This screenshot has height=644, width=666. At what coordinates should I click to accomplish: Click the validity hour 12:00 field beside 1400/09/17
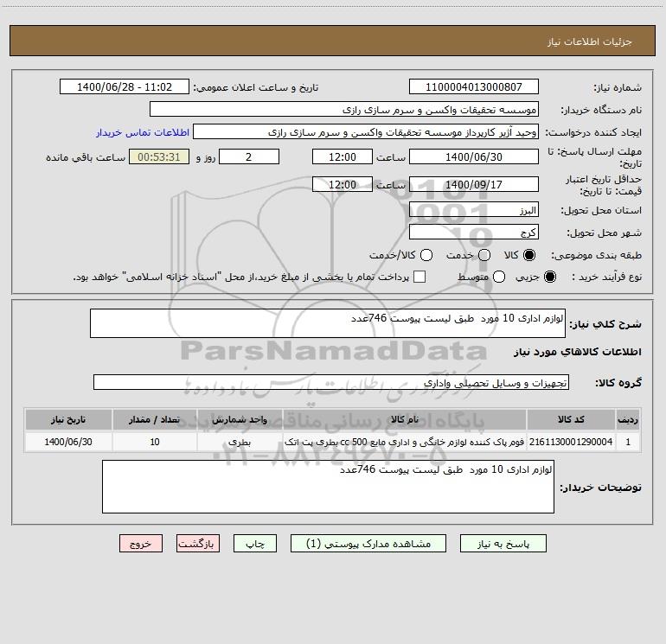(343, 184)
